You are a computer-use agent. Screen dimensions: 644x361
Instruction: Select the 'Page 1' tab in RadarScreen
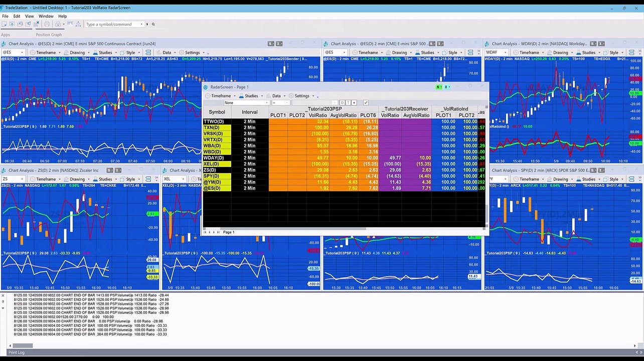pos(228,232)
